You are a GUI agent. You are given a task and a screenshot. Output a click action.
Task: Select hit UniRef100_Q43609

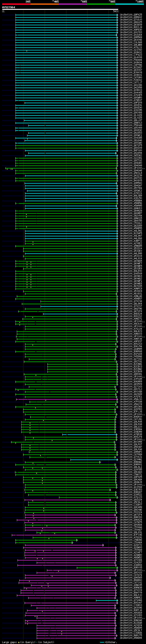point(131,25)
